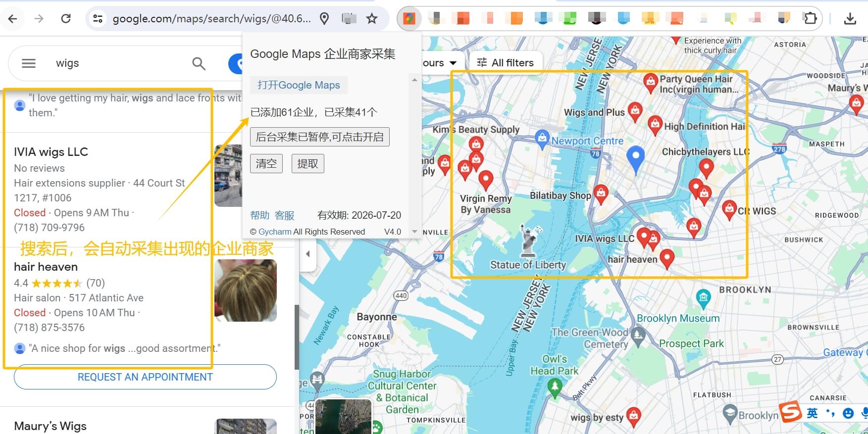This screenshot has width=868, height=434.
Task: Reload the Google Maps page
Action: click(65, 19)
